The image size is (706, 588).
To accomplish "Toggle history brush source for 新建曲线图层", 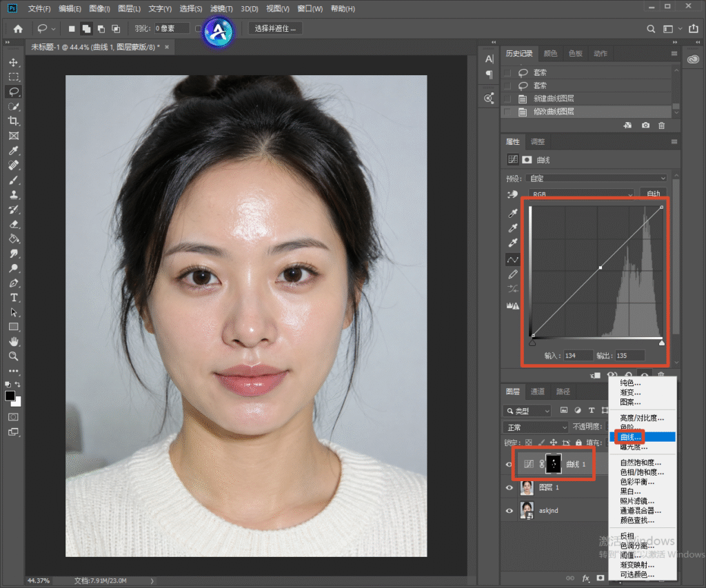I will click(x=507, y=99).
